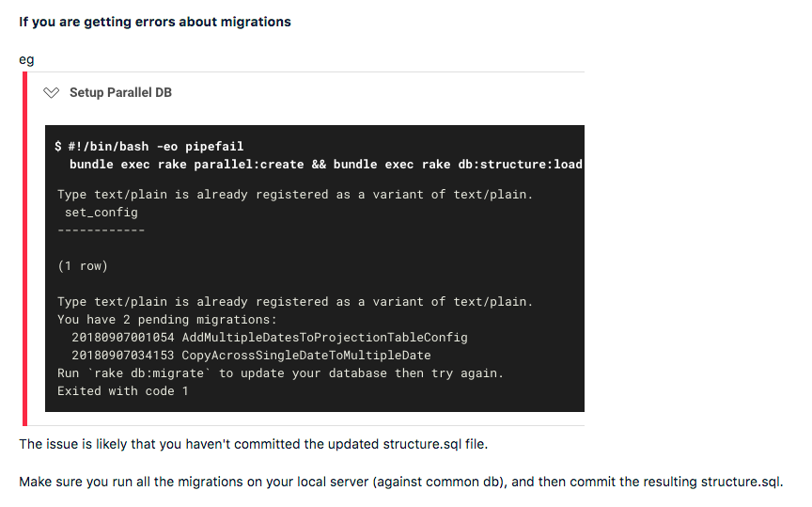Click the 'Exited with code 1' line
The image size is (812, 507).
point(123,391)
